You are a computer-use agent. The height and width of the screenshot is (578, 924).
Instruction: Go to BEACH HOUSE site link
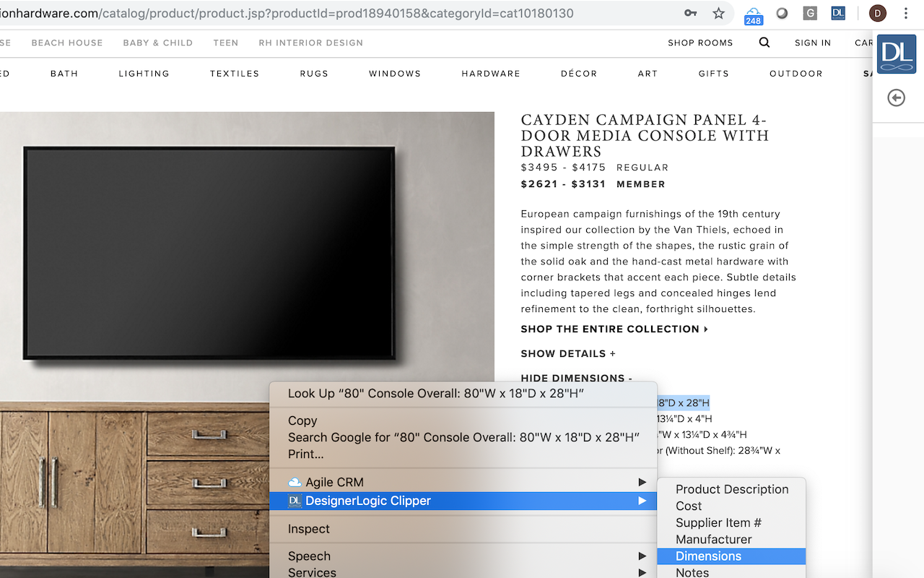[67, 43]
